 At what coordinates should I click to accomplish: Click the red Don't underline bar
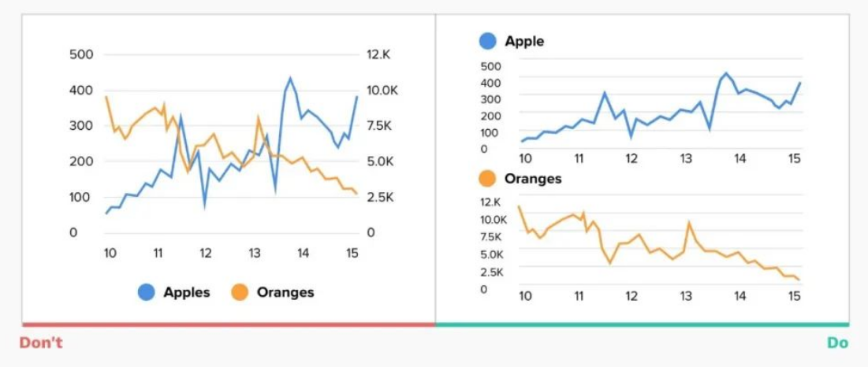[x=229, y=324]
